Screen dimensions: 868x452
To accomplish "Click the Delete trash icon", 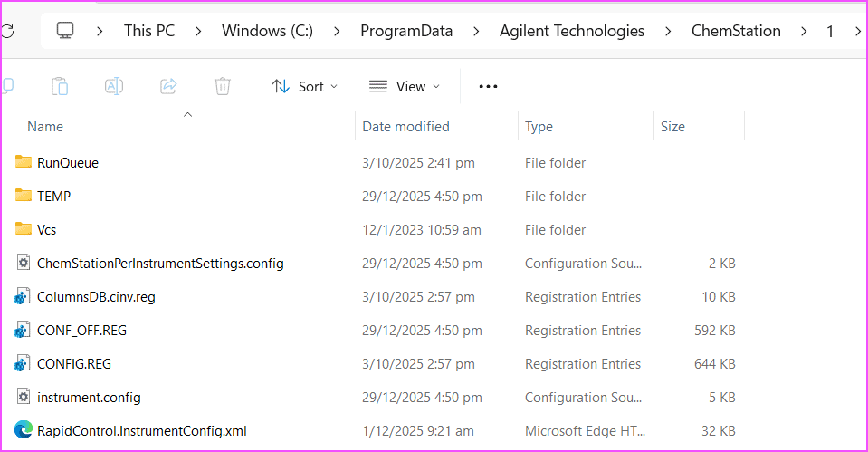I will tap(223, 86).
